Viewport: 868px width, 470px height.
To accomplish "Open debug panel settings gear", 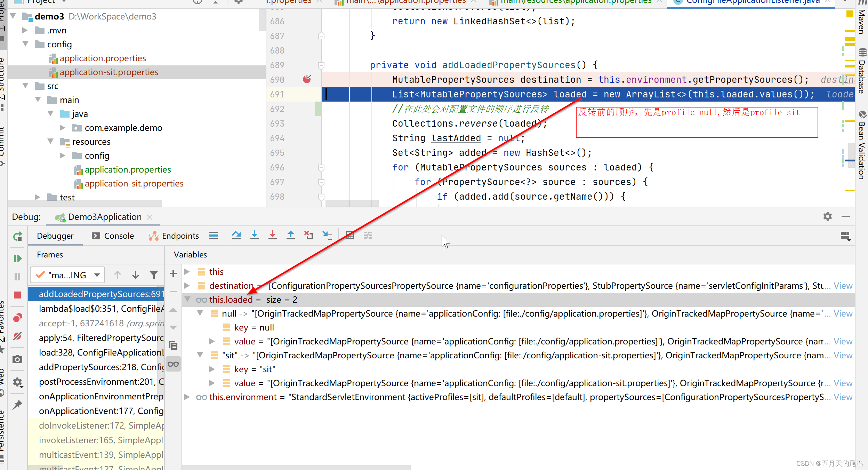I will 828,217.
